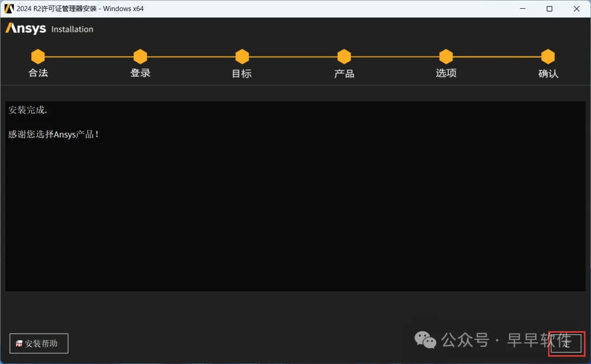Select the 产品 step hexagon marker

click(344, 56)
